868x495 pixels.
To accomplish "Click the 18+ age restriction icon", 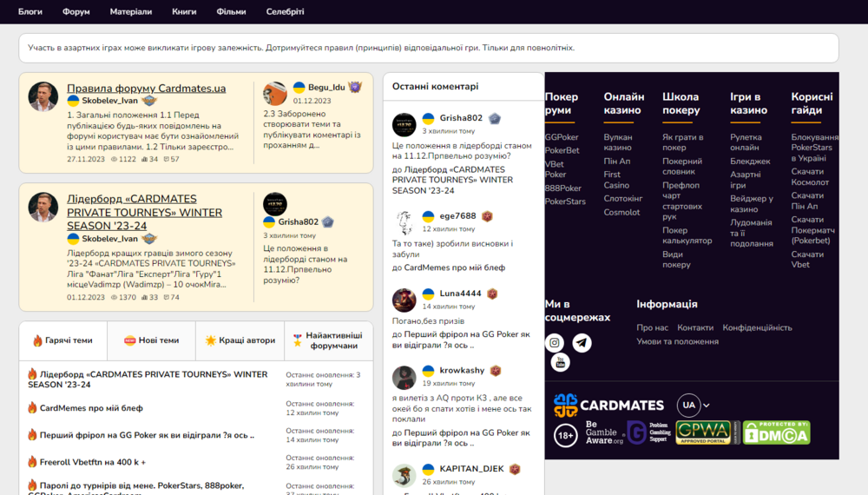I will [x=565, y=433].
